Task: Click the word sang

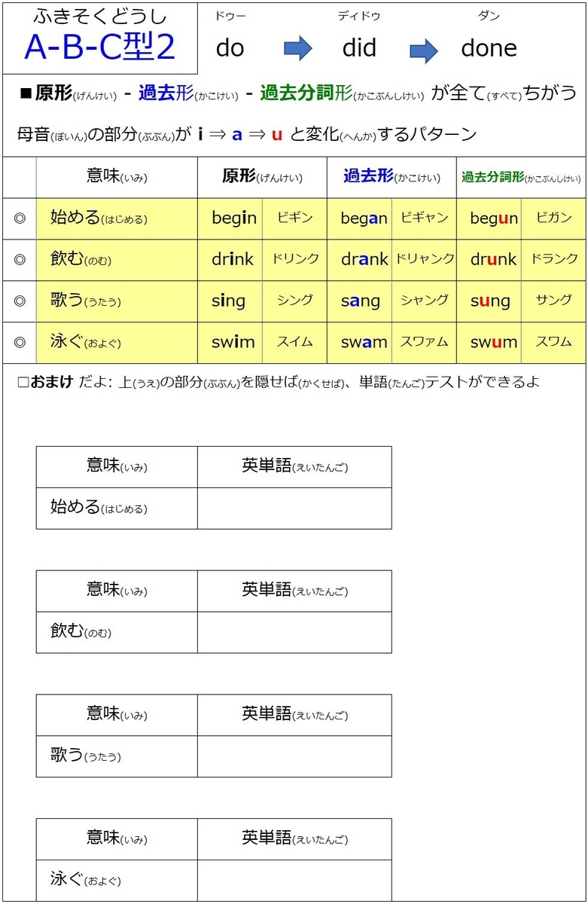Action: [x=361, y=301]
